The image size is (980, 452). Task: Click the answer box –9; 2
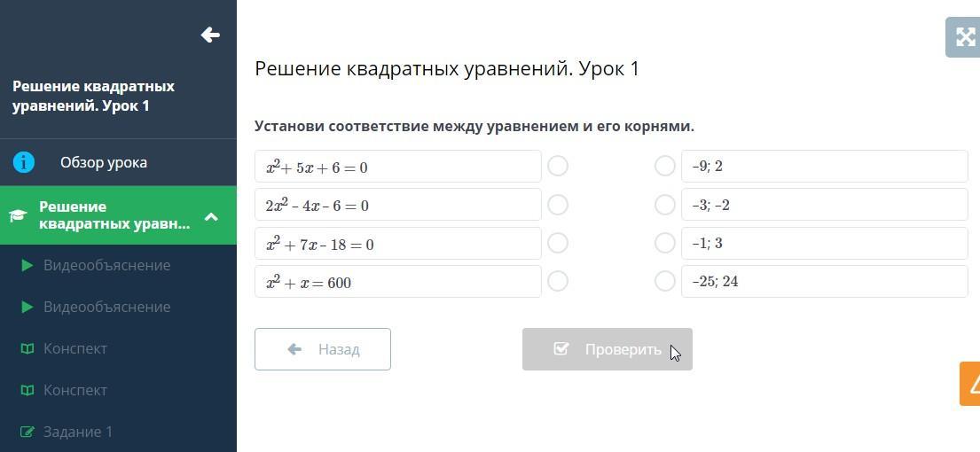(x=824, y=166)
